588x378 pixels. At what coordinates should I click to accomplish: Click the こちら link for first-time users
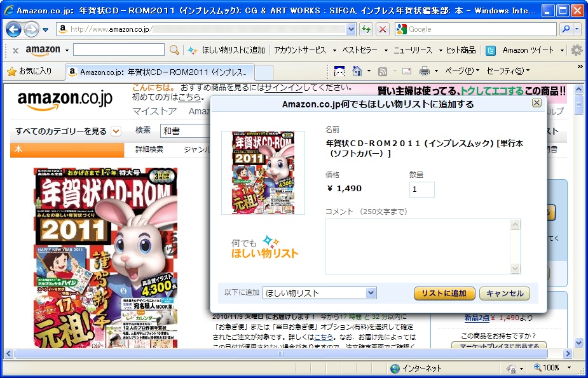189,97
